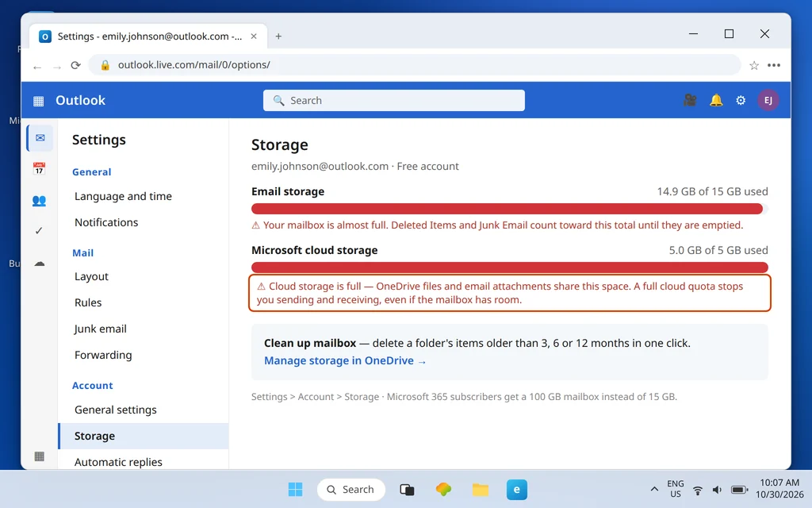The width and height of the screenshot is (812, 508).
Task: Click the Settings > Account > Storage breadcrumb
Action: [315, 397]
